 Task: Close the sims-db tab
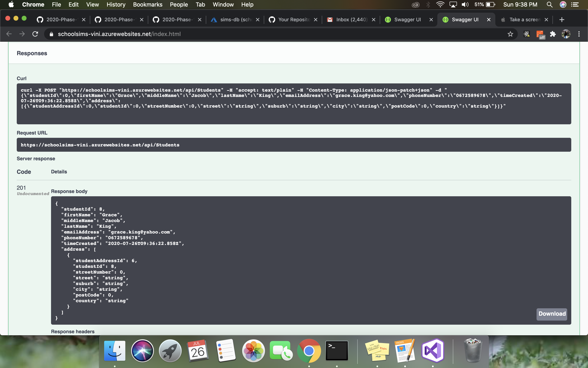point(257,20)
